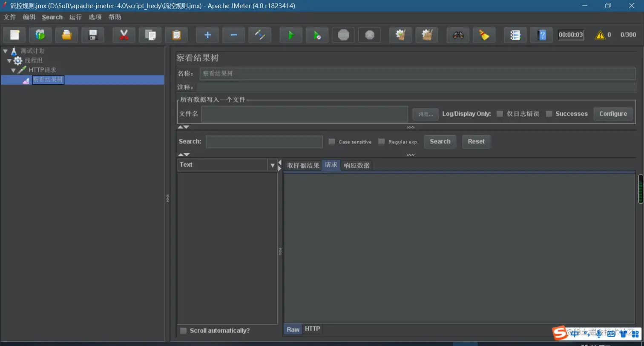Collapse the 线程组 node arrow
This screenshot has width=644, height=346.
click(x=9, y=60)
